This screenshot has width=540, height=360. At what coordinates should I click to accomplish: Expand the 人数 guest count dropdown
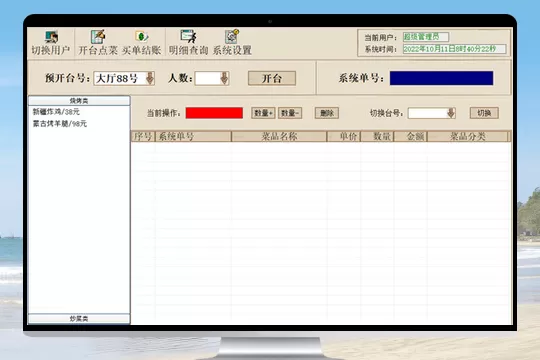(x=224, y=79)
